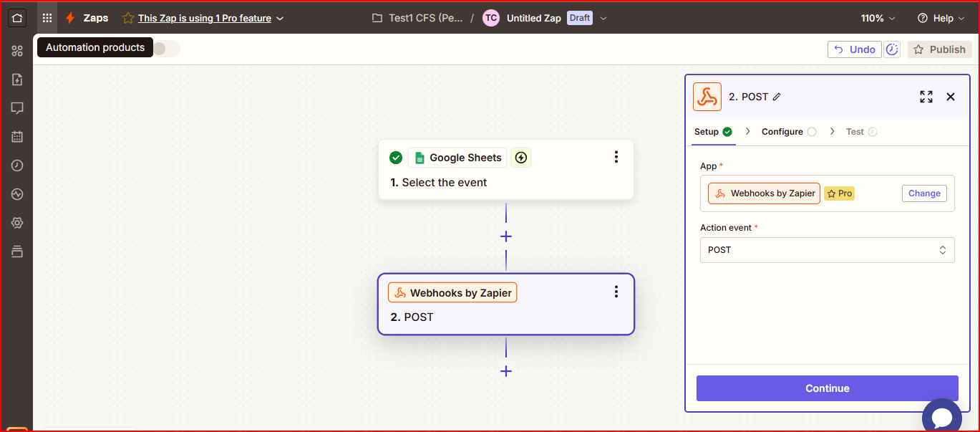The height and width of the screenshot is (432, 980).
Task: Click the folder icon before Test1 CFS
Action: pos(377,18)
